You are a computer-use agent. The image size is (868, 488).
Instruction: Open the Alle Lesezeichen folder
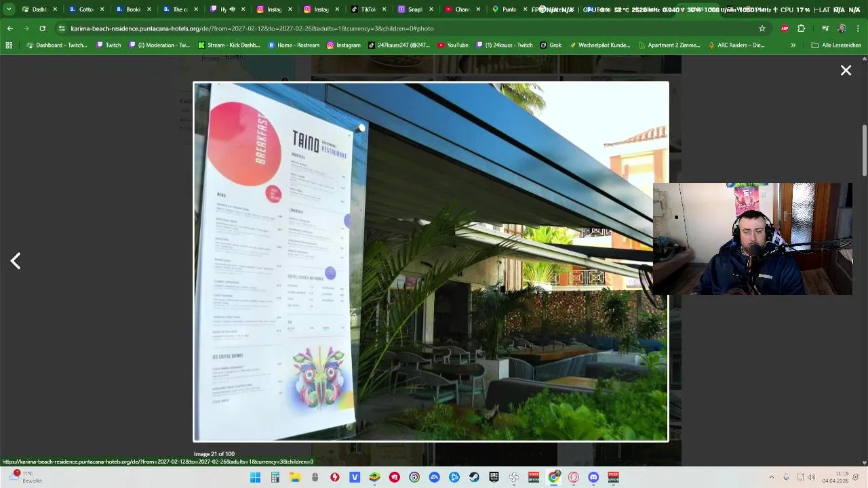click(835, 45)
